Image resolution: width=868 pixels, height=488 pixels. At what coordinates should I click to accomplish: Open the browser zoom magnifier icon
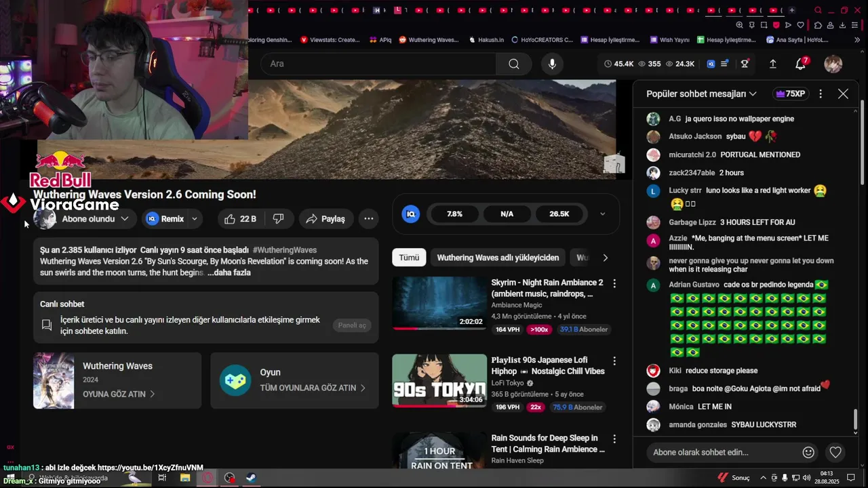tap(739, 25)
